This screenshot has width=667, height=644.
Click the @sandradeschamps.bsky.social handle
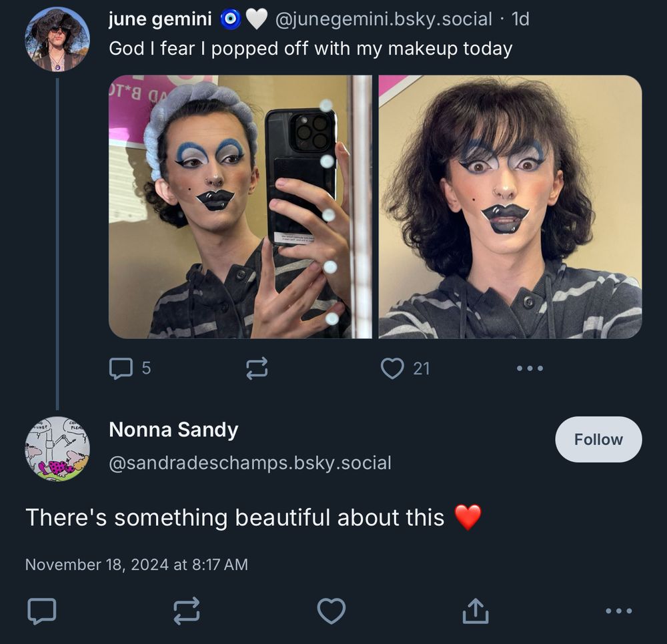pos(250,463)
